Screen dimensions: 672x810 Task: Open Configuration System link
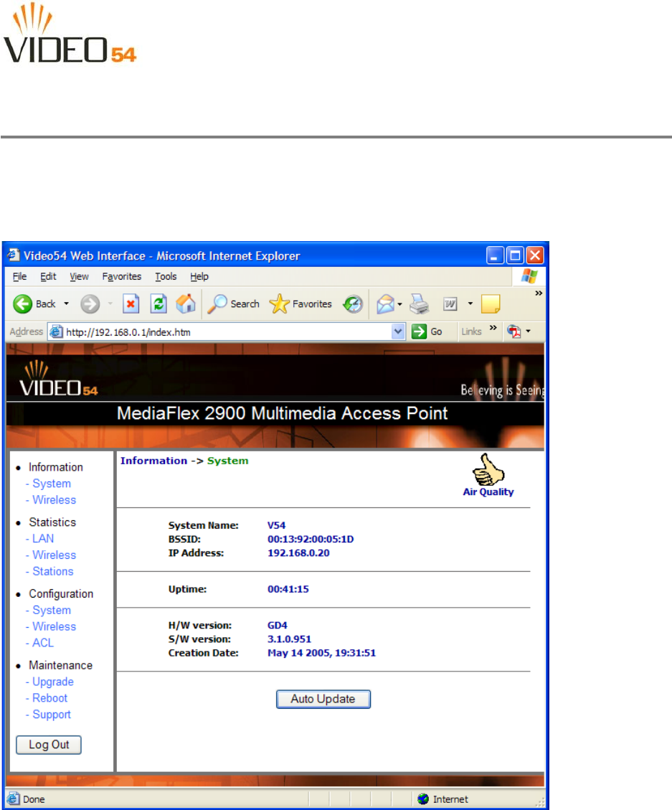coord(51,610)
